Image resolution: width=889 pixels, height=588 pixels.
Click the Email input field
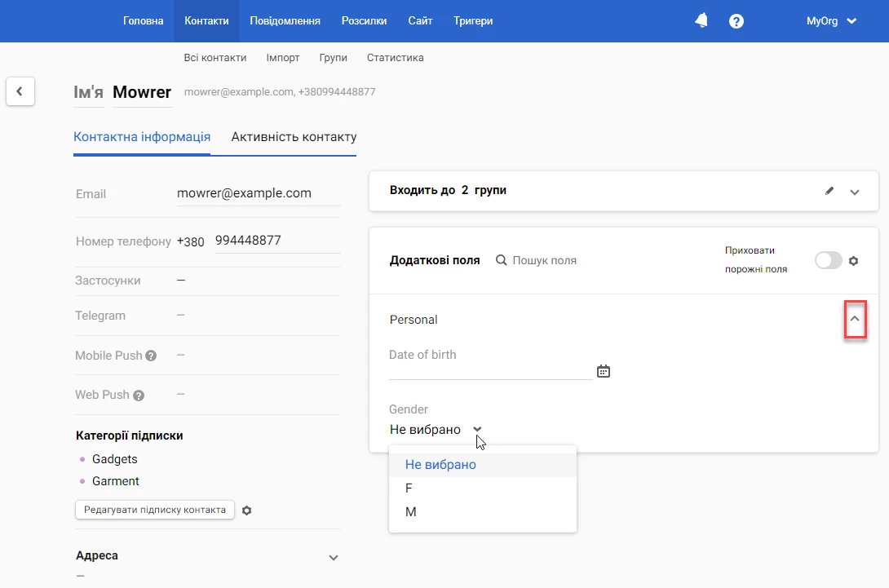259,193
